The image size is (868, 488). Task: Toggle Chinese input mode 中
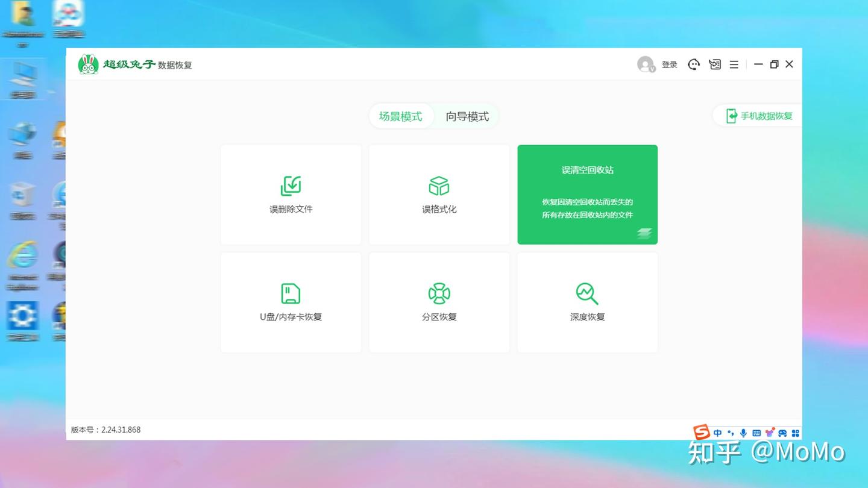717,433
